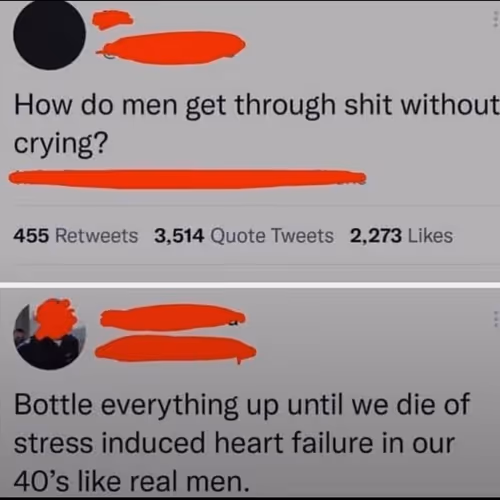
Task: Click the "stress induced heart failure" line
Action: (234, 443)
